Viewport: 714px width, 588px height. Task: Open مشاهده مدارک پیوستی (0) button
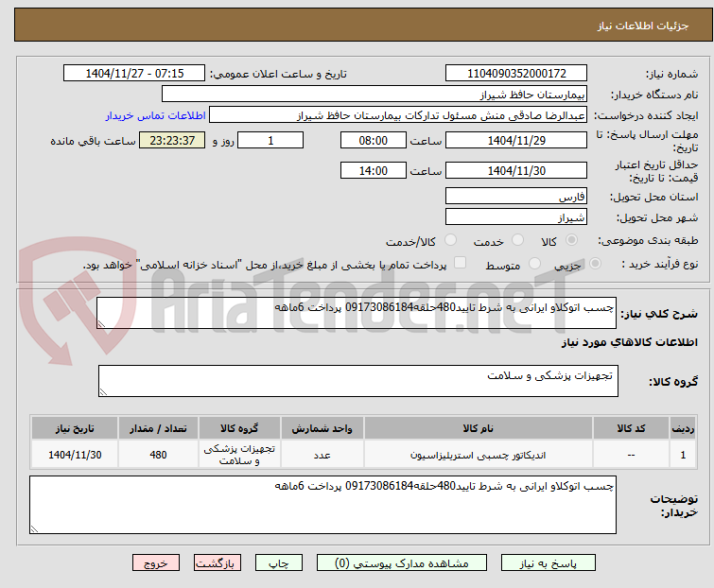pos(402,563)
